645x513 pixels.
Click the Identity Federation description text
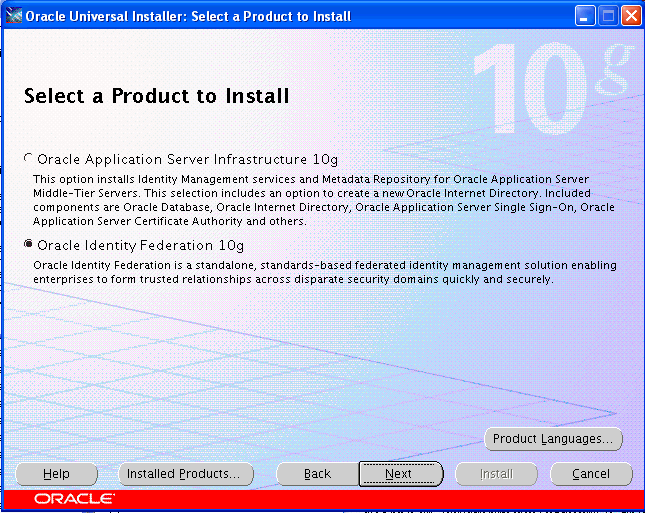[325, 272]
